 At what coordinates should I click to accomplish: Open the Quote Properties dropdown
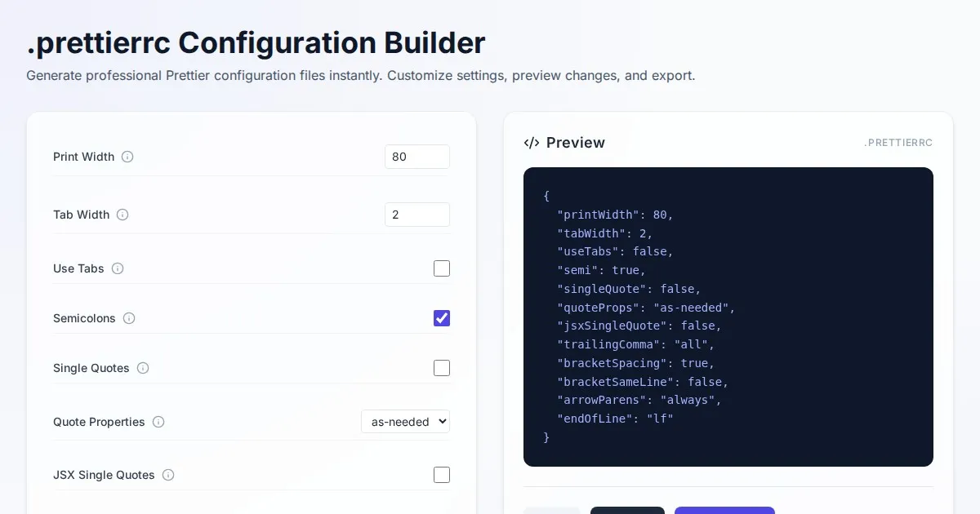(405, 422)
